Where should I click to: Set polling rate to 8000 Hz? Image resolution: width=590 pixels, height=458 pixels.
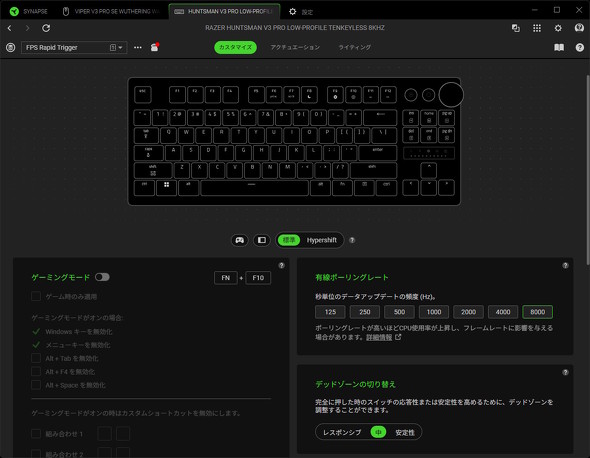pyautogui.click(x=538, y=312)
